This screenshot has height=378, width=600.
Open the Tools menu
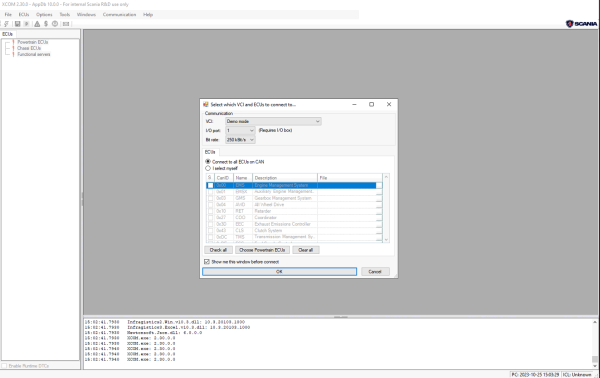[65, 15]
